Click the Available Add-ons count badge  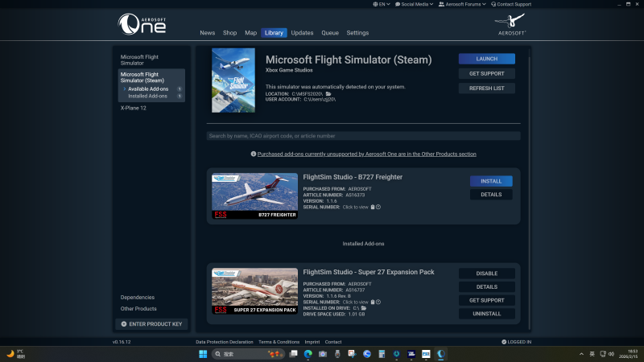click(x=179, y=89)
